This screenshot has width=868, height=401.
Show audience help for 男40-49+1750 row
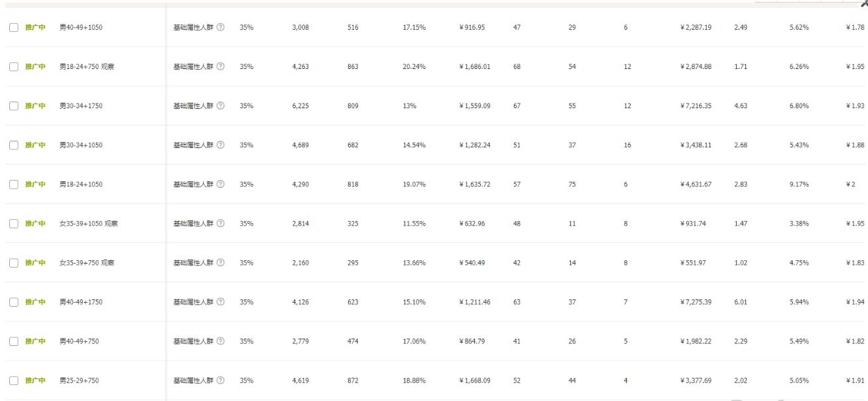[221, 302]
